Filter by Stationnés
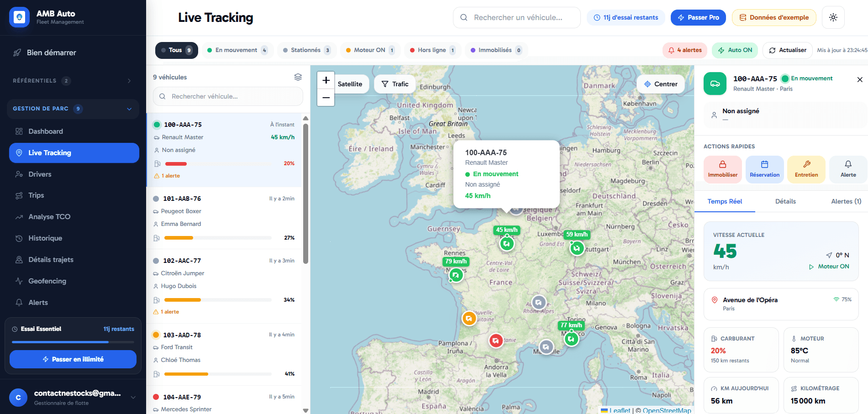This screenshot has height=414, width=868. pos(306,50)
